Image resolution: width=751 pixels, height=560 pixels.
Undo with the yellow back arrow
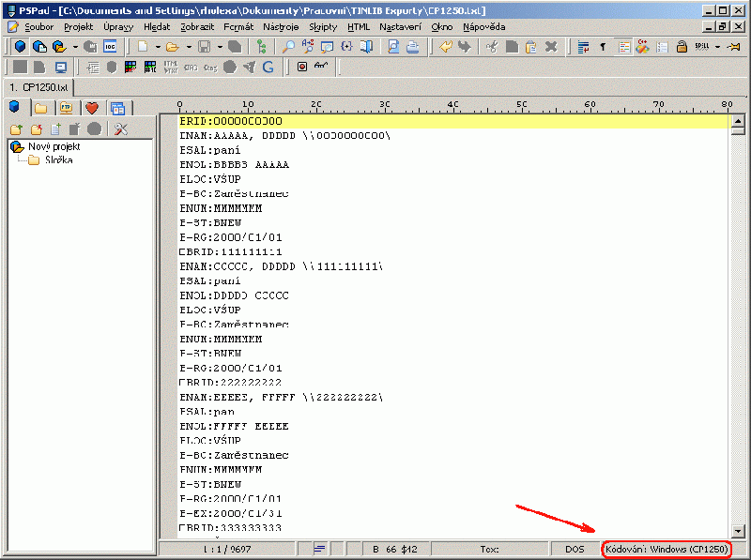[446, 46]
